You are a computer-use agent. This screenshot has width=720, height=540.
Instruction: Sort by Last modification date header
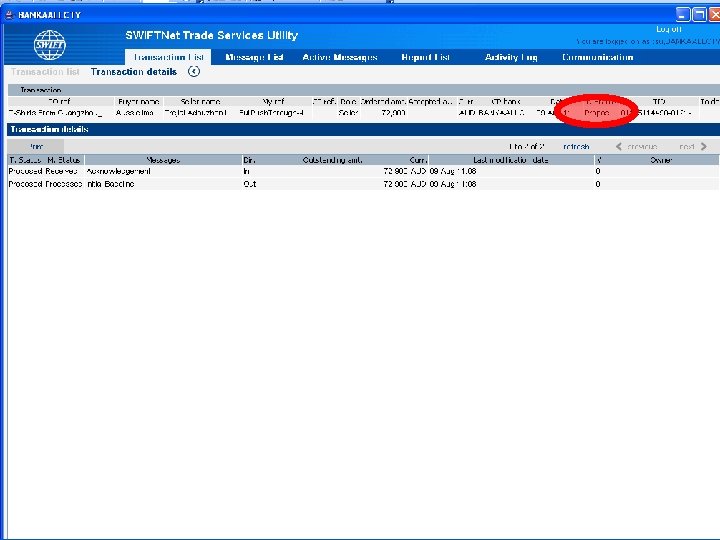pyautogui.click(x=511, y=160)
